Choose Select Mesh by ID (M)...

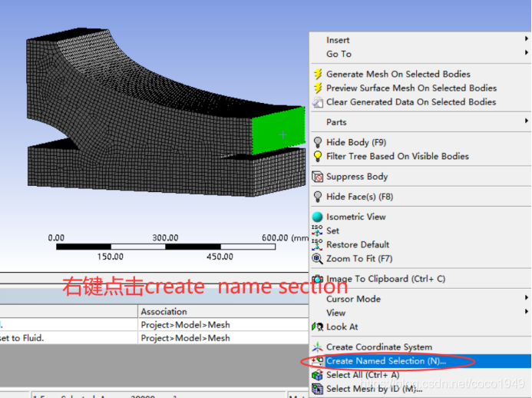(x=421, y=389)
